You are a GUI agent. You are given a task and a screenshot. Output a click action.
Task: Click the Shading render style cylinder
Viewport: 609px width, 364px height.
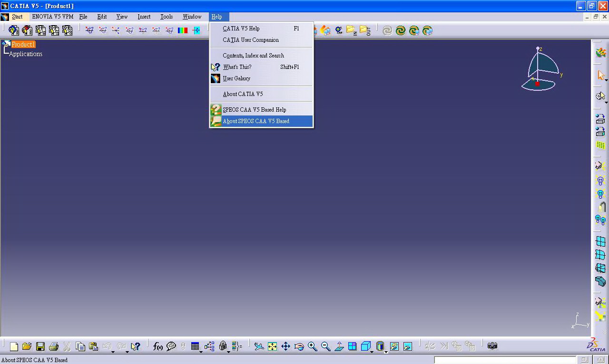tap(380, 346)
